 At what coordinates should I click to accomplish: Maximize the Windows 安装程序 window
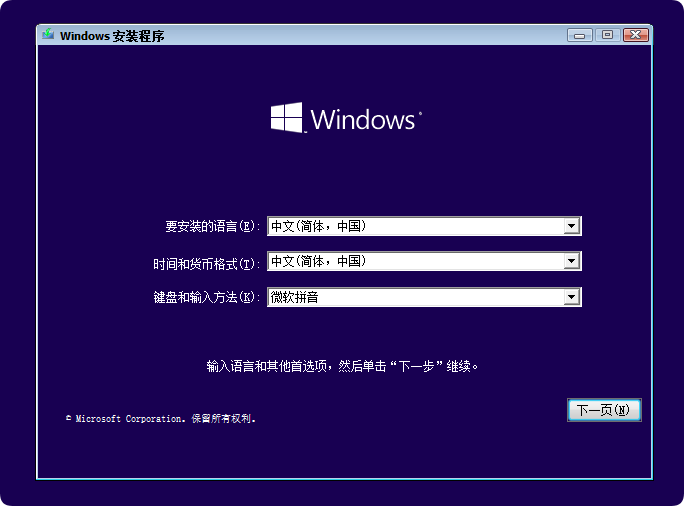[607, 35]
